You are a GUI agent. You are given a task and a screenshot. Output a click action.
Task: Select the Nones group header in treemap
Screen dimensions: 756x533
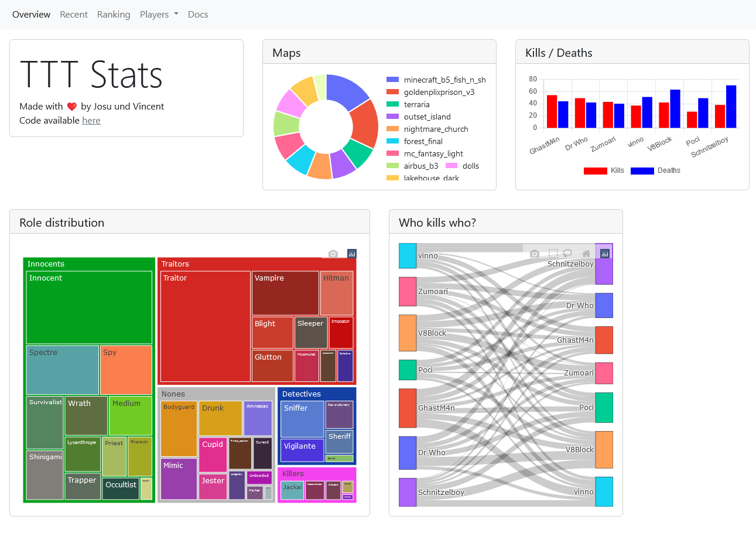point(216,394)
